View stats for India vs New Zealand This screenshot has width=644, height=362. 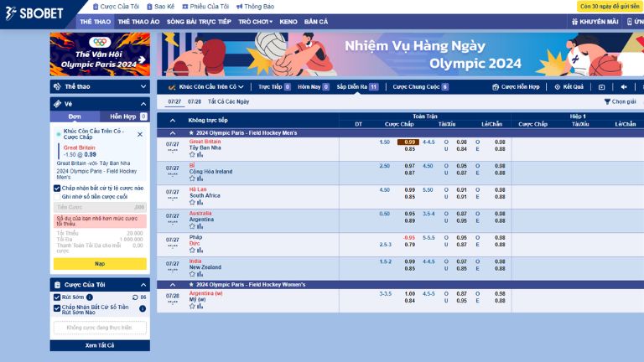200,274
